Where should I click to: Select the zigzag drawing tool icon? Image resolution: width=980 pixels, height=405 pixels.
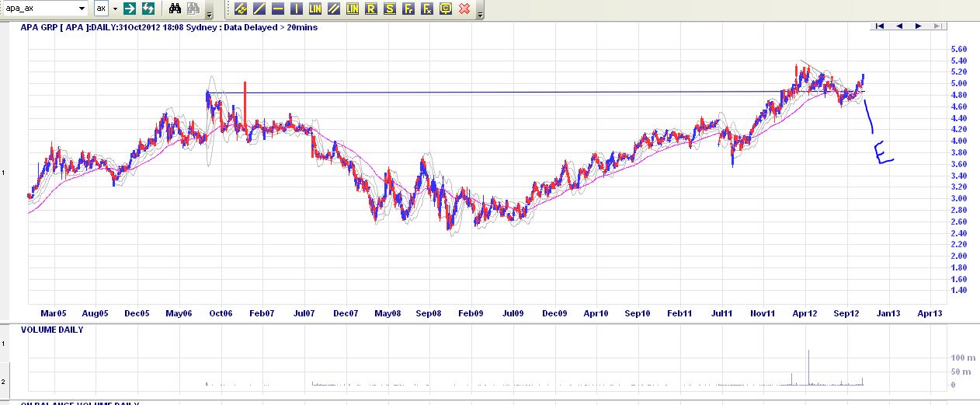click(241, 9)
